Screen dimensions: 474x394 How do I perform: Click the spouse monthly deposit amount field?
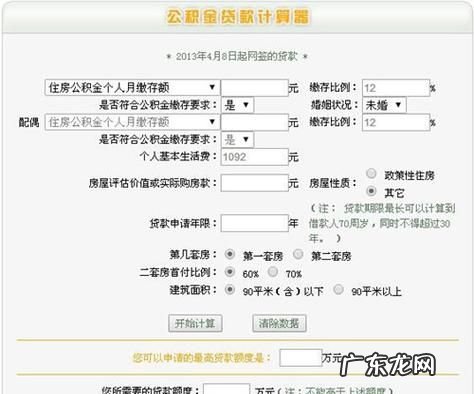[x=255, y=122]
